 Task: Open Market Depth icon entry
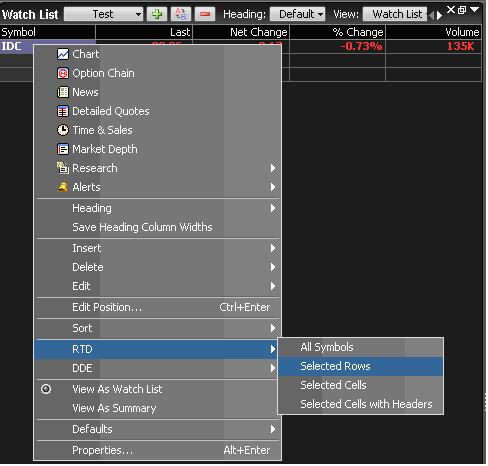(x=63, y=149)
